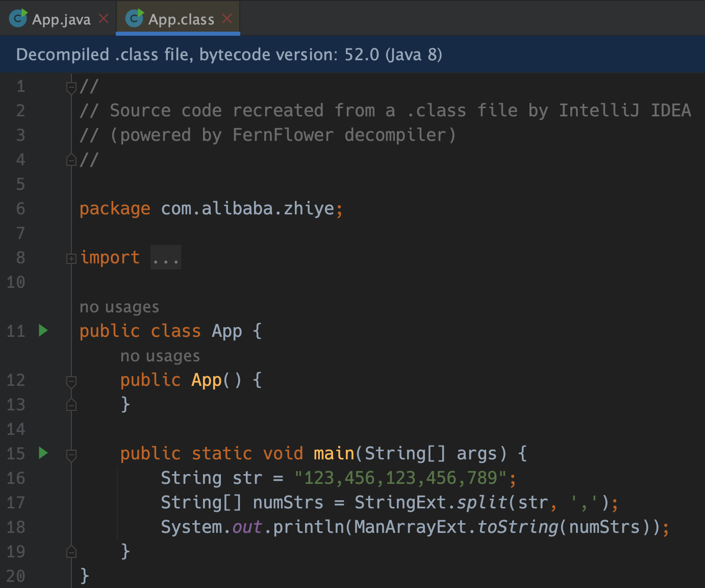Click the App.java file type icon
Image resolution: width=705 pixels, height=588 pixels.
click(18, 19)
